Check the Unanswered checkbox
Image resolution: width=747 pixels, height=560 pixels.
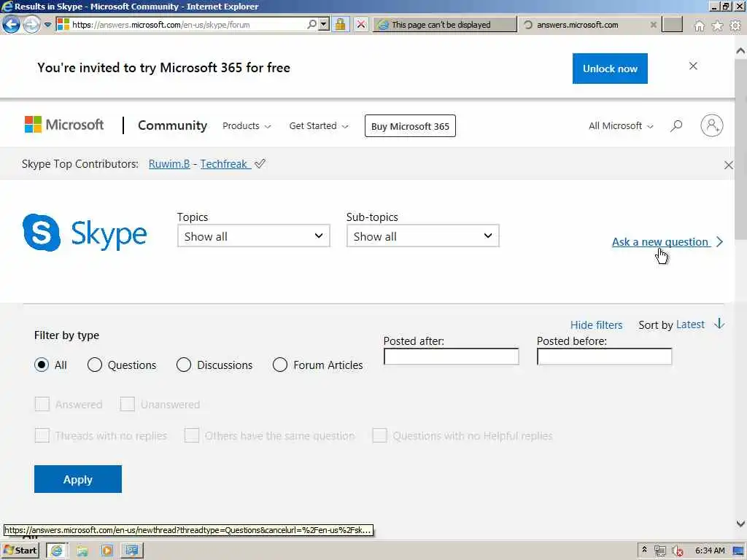point(127,404)
